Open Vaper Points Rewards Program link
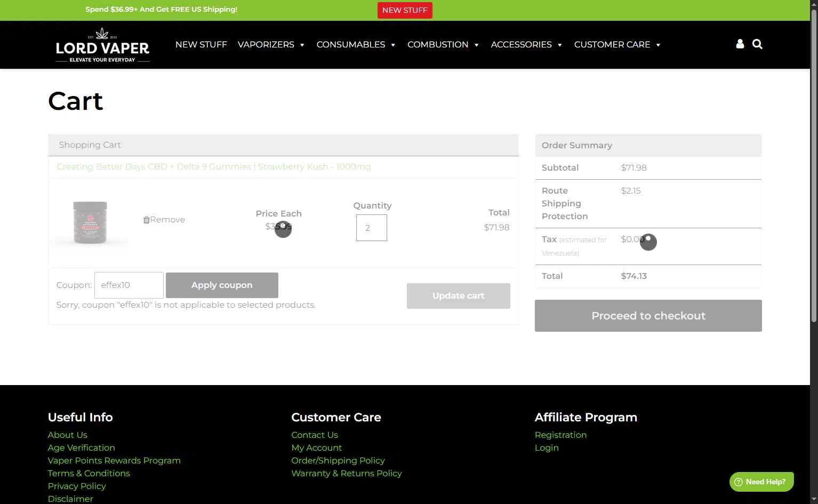The width and height of the screenshot is (818, 504). tap(114, 460)
